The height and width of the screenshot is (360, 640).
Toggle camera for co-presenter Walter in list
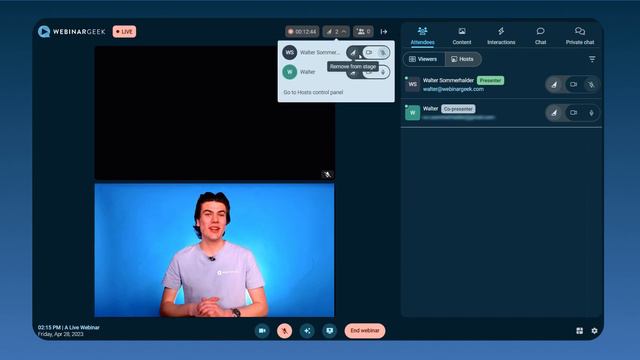573,113
